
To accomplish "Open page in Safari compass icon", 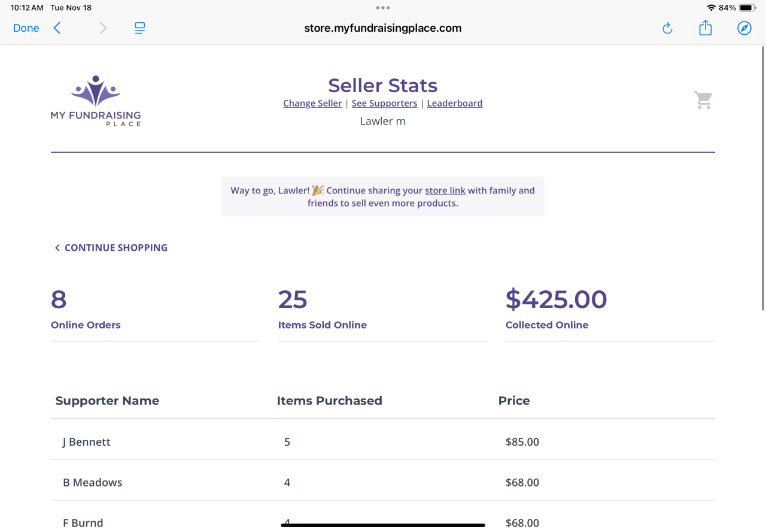I will [744, 28].
